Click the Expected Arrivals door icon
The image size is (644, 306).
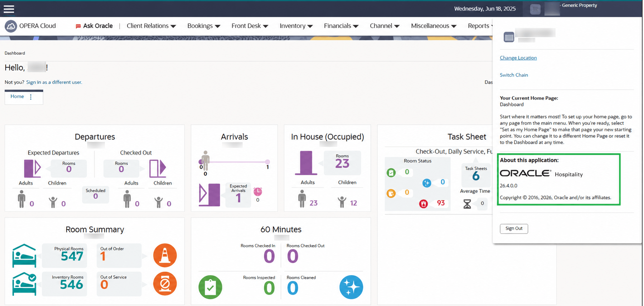209,194
